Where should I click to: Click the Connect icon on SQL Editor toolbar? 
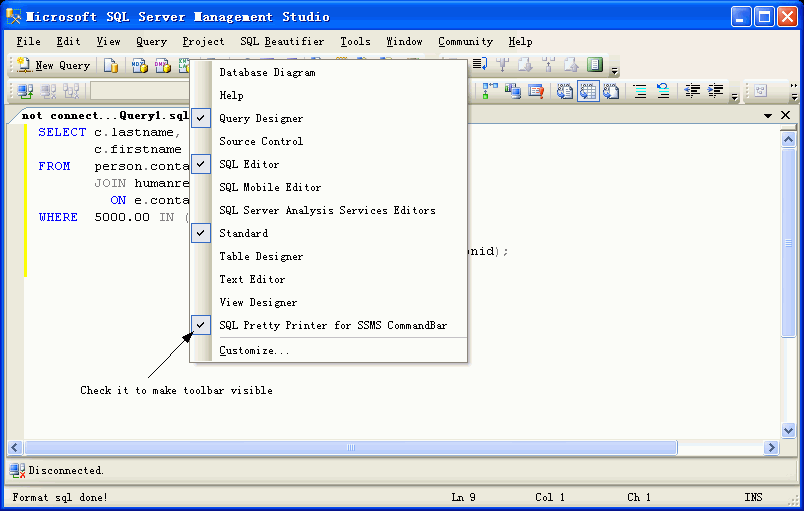[x=25, y=91]
